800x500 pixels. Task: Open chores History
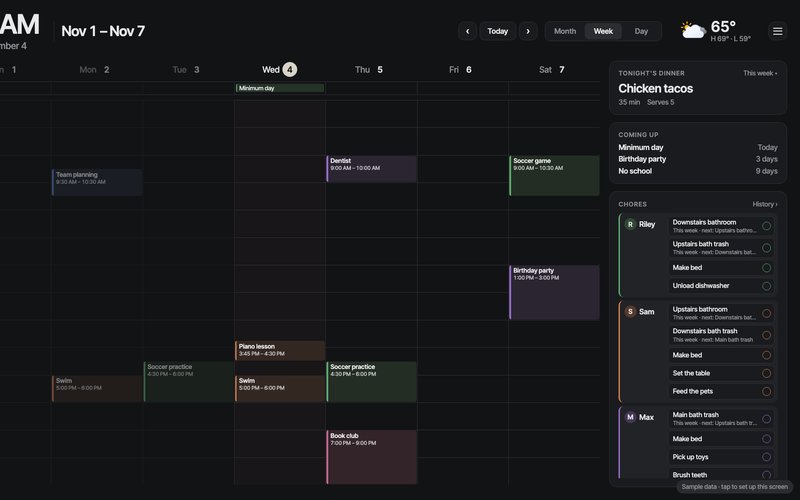tap(765, 204)
